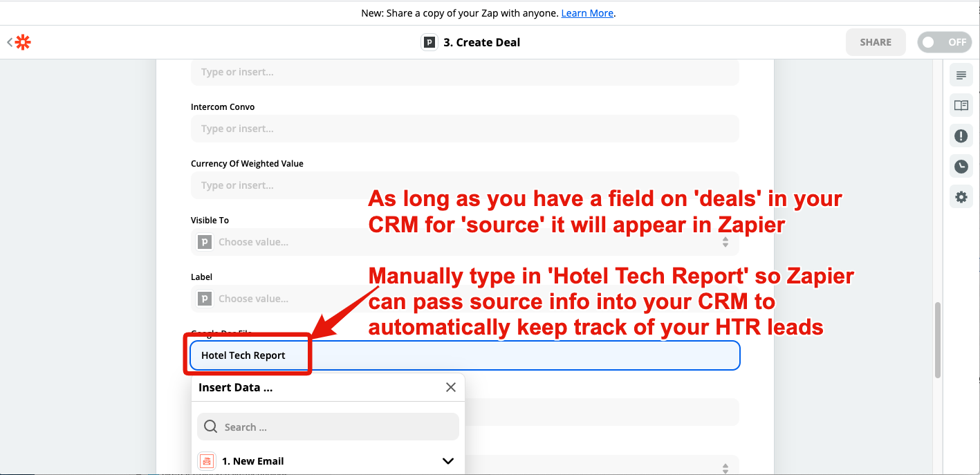Open Zap settings gear icon
This screenshot has height=475, width=980.
(x=961, y=197)
